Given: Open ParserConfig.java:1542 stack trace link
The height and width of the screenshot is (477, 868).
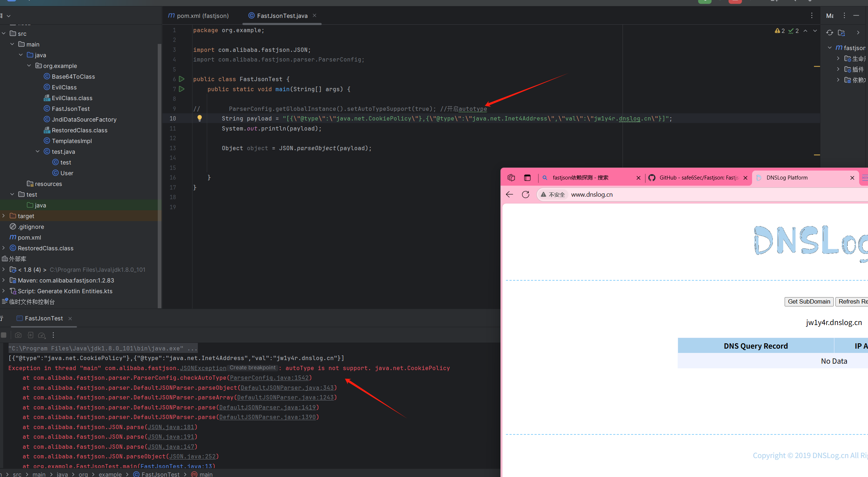Looking at the screenshot, I should click(x=269, y=378).
